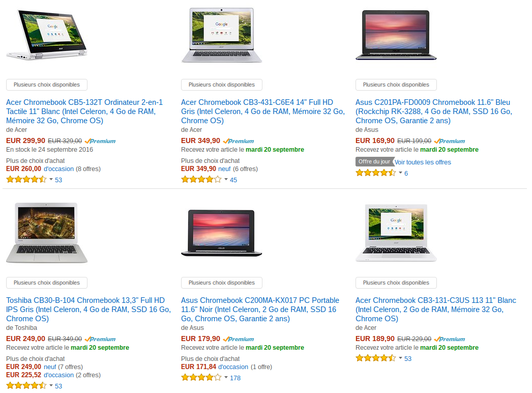This screenshot has height=393, width=532.
Task: Click Plusieurs choix disponibles under Acer CB5-132T
Action: [x=47, y=85]
